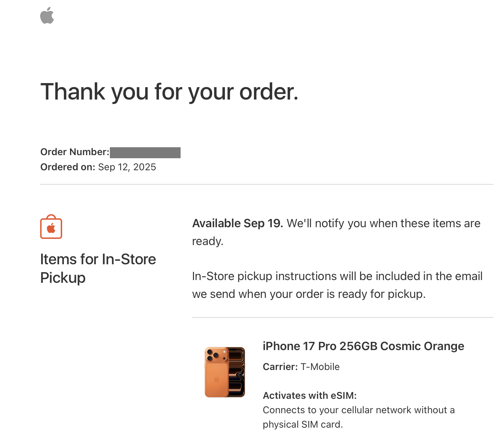
Task: Click the Apple logo at the top
Action: [47, 16]
